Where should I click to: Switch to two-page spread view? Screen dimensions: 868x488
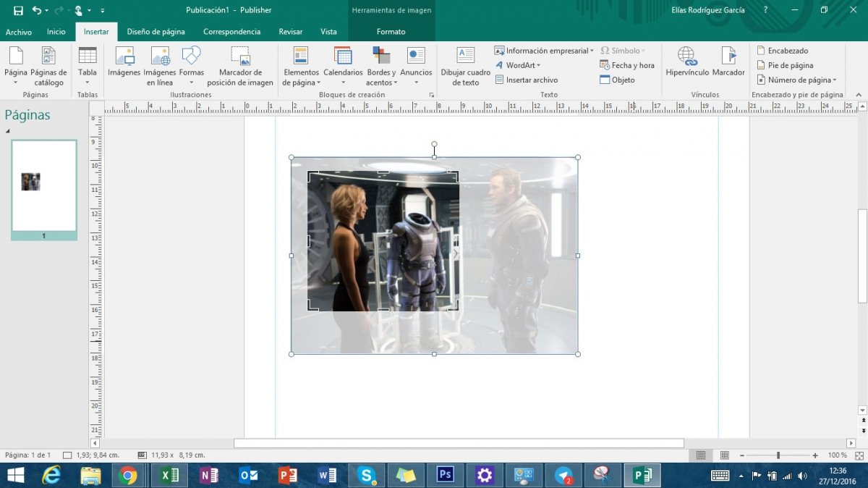(x=724, y=455)
